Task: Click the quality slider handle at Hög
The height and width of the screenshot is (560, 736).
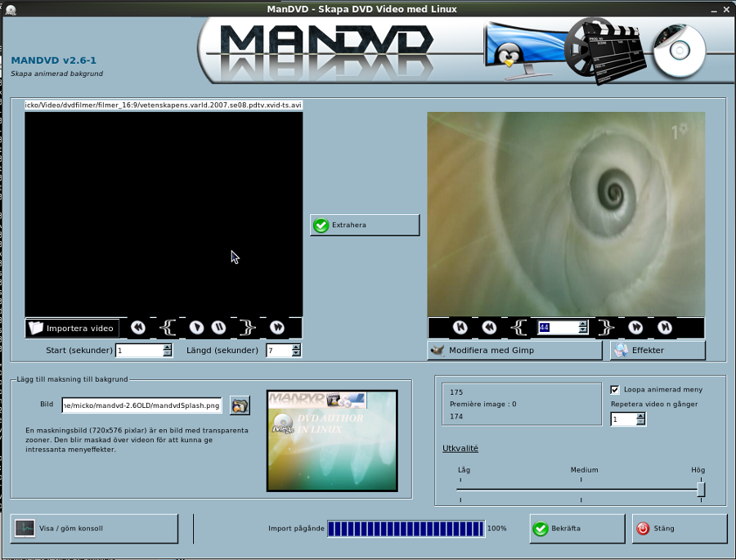Action: tap(701, 490)
